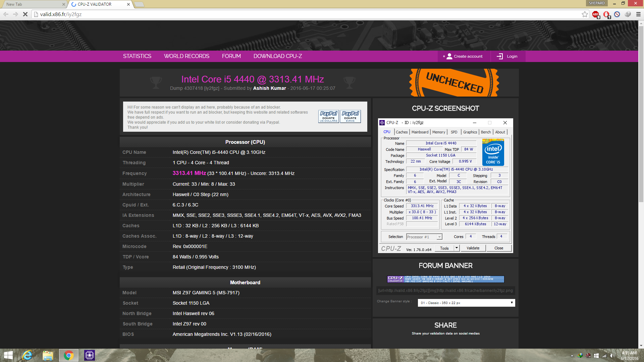Screen dimensions: 644x362
Task: Click the 3313.41 MHz frequency value
Action: [x=189, y=173]
